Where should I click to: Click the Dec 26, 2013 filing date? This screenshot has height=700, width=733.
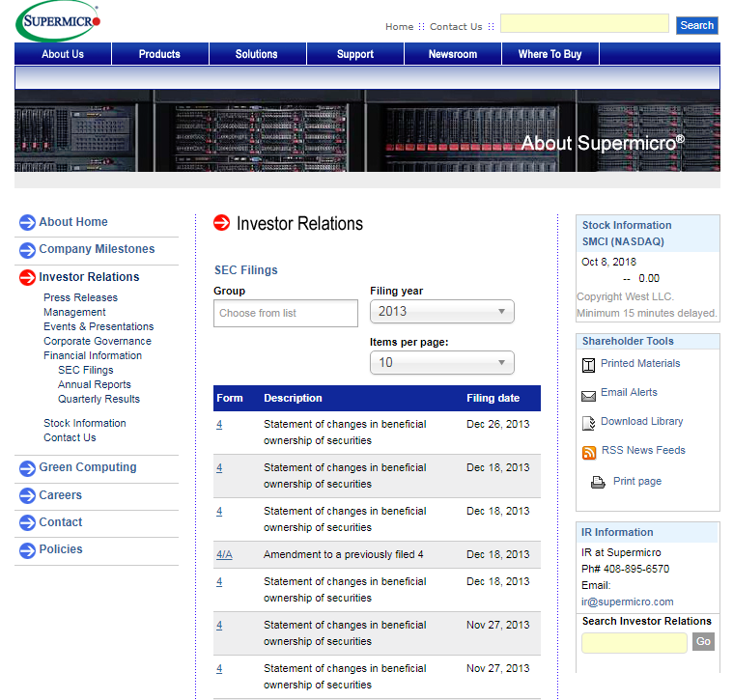coord(498,424)
